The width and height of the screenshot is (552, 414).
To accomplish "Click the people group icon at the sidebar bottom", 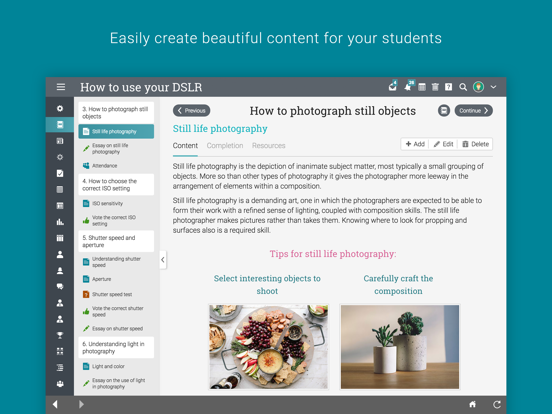I will click(x=60, y=384).
